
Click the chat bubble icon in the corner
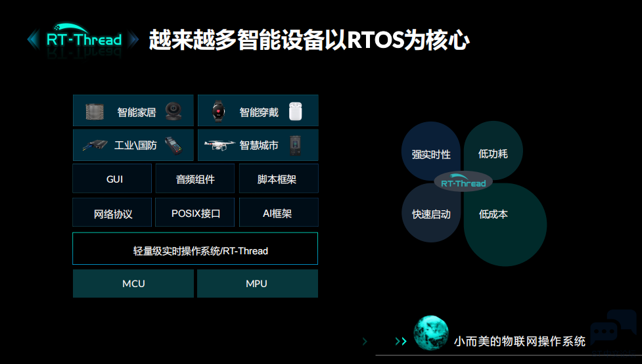[613, 329]
